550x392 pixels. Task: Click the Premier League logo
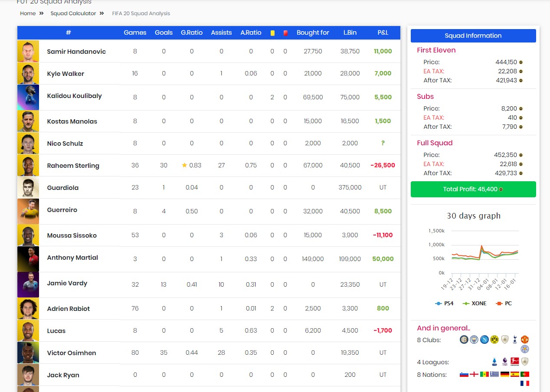pos(505,362)
